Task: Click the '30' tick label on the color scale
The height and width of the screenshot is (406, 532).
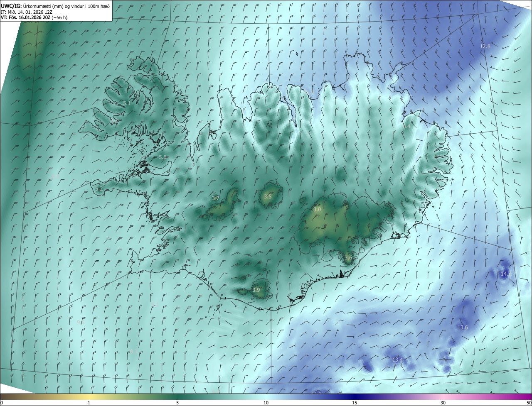Action: click(x=443, y=403)
